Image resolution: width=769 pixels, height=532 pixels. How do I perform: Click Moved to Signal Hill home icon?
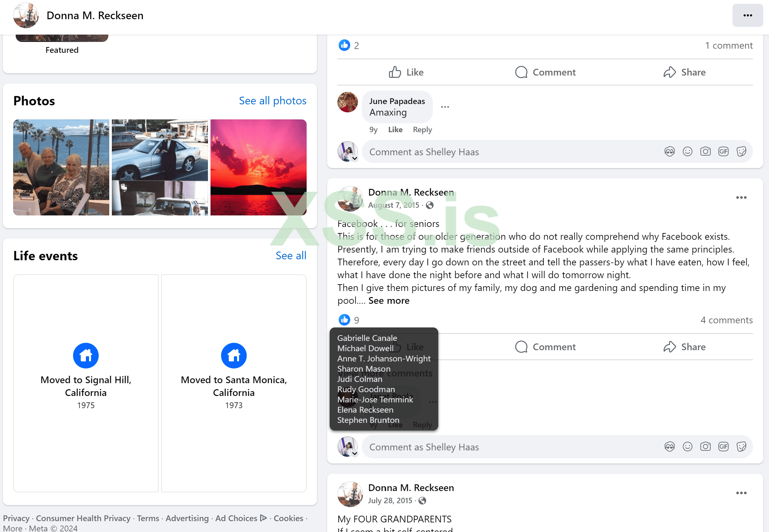click(x=86, y=356)
